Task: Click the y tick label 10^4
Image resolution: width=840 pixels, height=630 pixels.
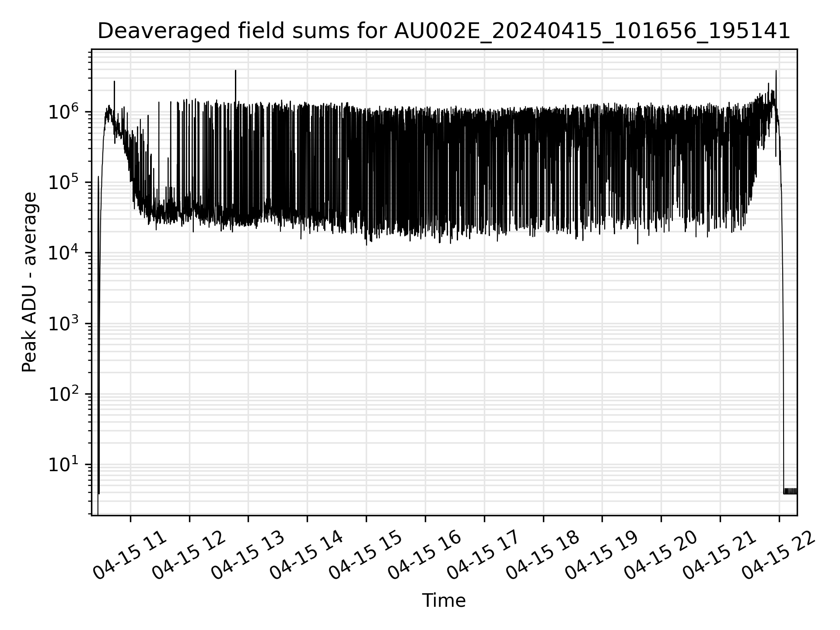Action: click(63, 252)
